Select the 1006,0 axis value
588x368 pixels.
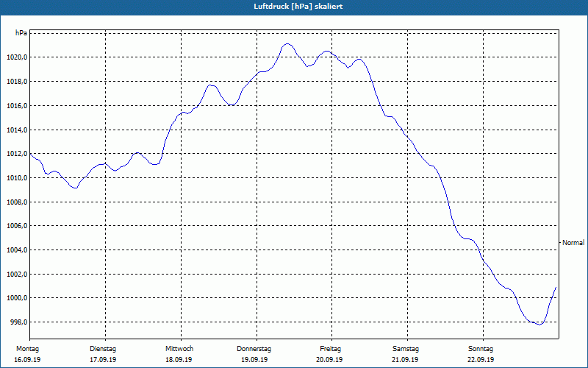tap(17, 226)
